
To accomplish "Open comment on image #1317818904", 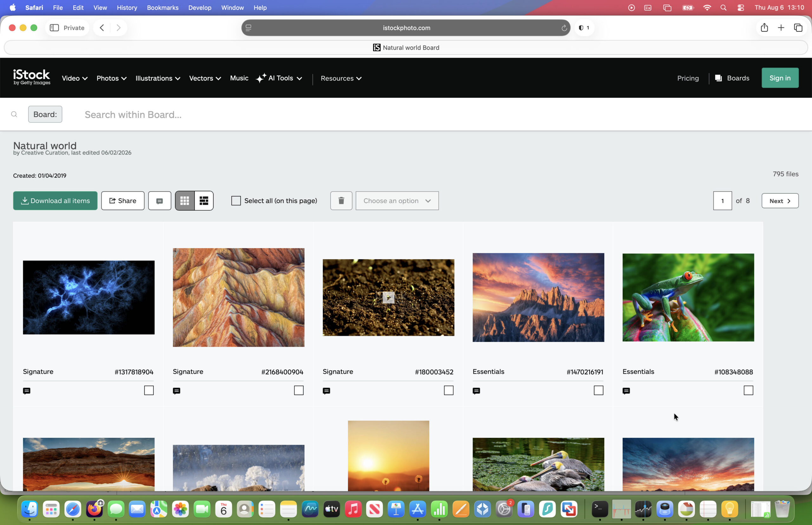I will 27,391.
